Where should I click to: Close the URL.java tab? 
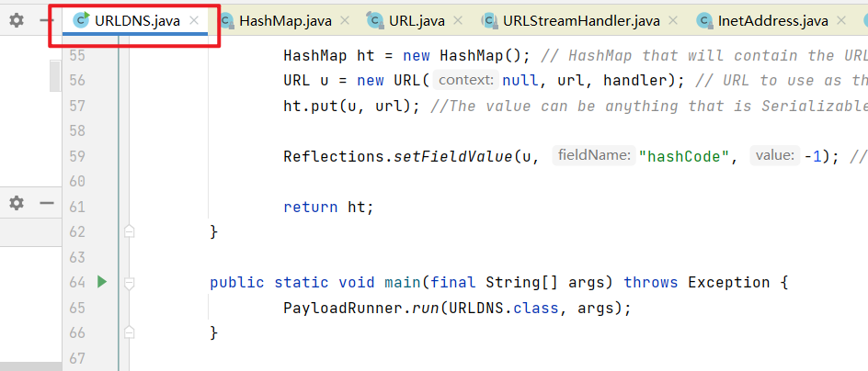[x=459, y=20]
